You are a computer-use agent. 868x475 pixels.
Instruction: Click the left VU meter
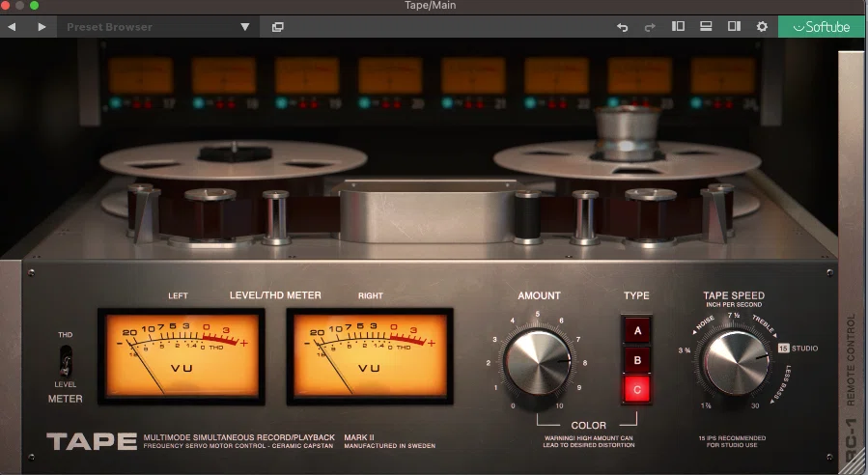(x=182, y=356)
